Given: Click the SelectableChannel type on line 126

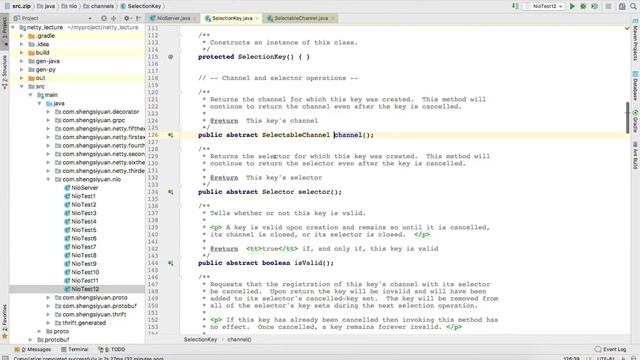Looking at the screenshot, I should click(296, 135).
